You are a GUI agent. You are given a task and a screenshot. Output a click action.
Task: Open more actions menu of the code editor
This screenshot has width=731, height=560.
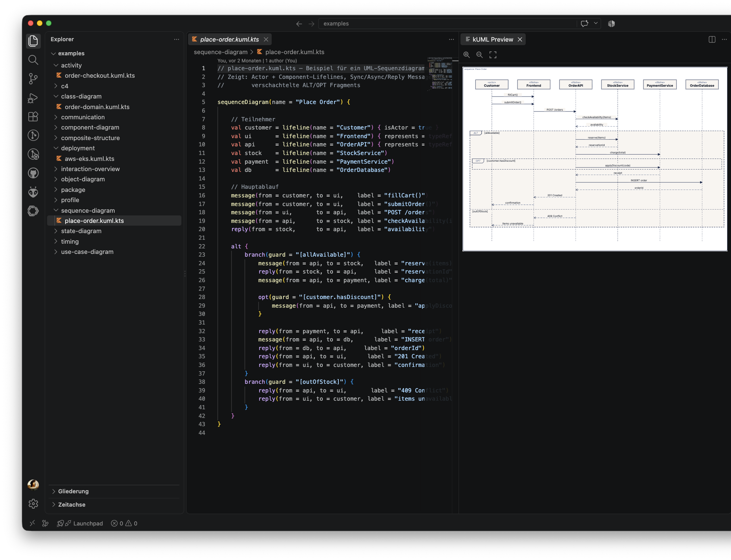451,39
